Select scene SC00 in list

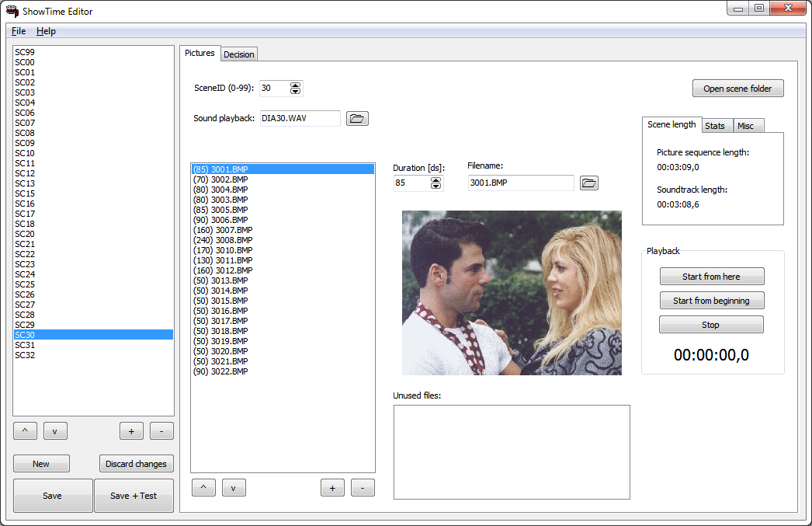tap(94, 62)
